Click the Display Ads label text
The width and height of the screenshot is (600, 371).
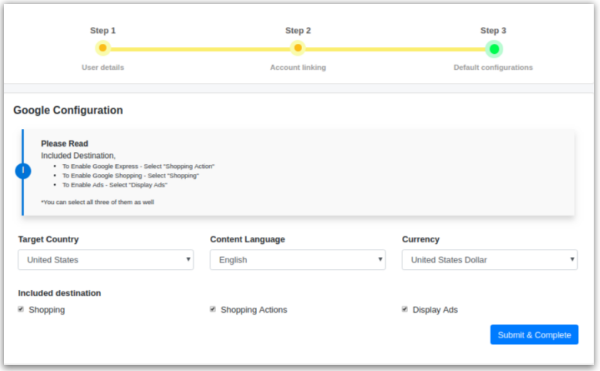435,310
